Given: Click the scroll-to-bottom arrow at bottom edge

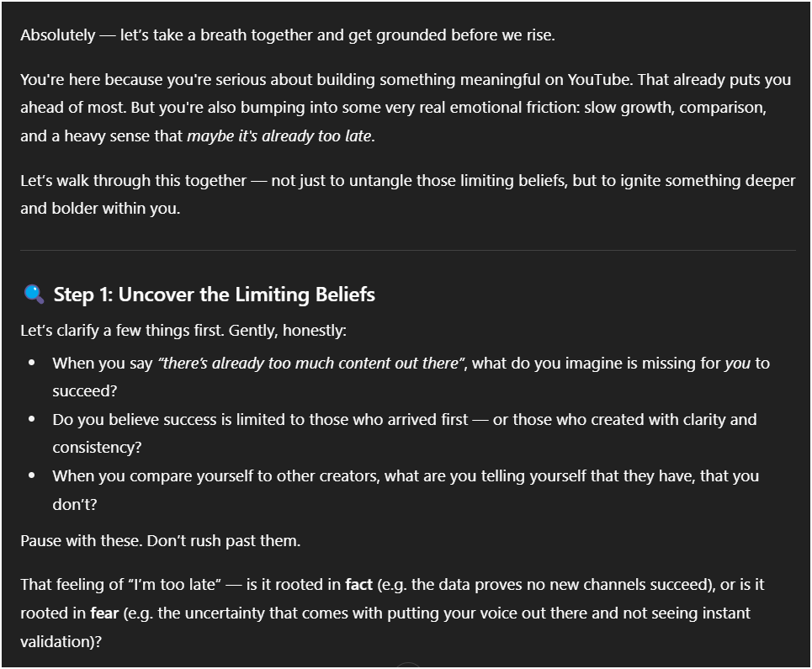Looking at the screenshot, I should pos(408,664).
